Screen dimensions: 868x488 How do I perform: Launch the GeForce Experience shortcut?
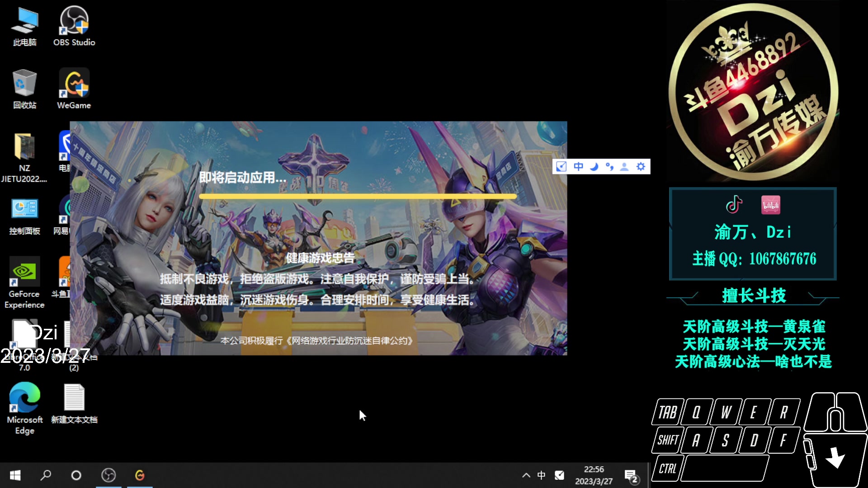[x=24, y=283]
